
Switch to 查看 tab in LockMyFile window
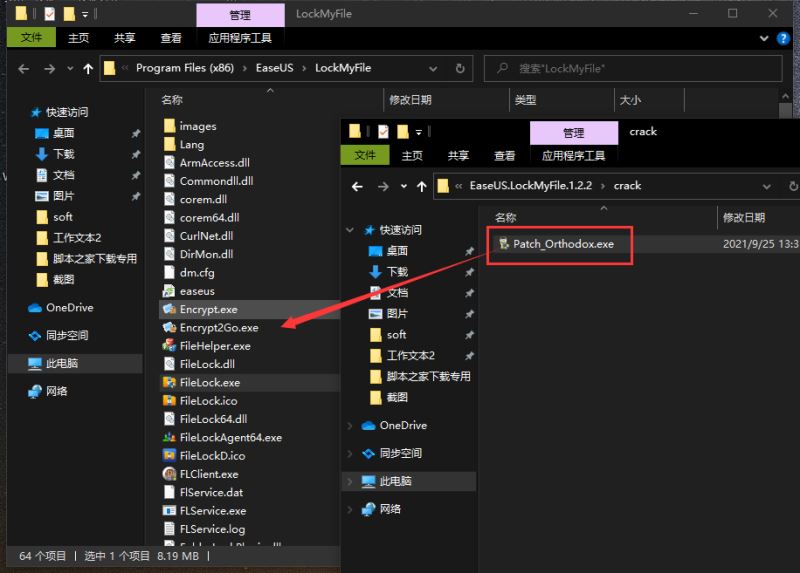[171, 38]
